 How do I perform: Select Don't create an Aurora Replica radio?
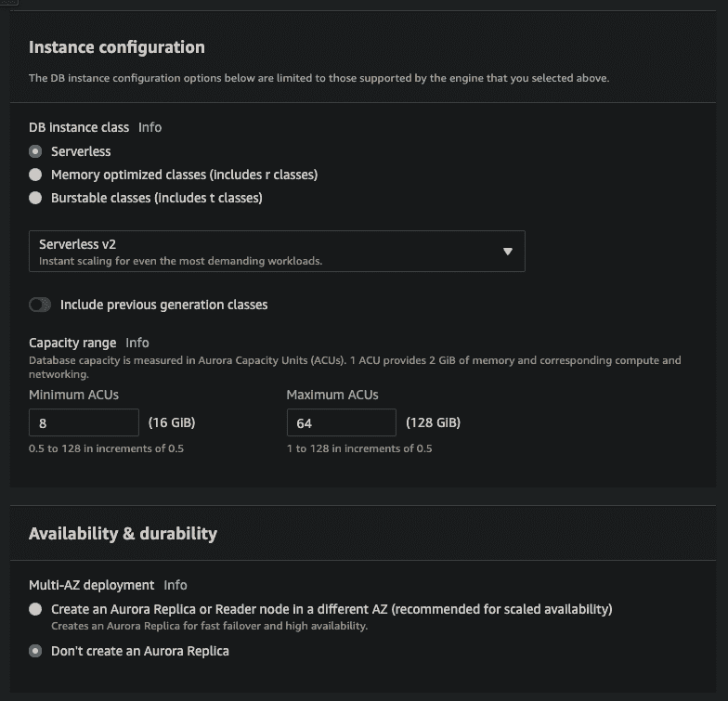point(35,651)
